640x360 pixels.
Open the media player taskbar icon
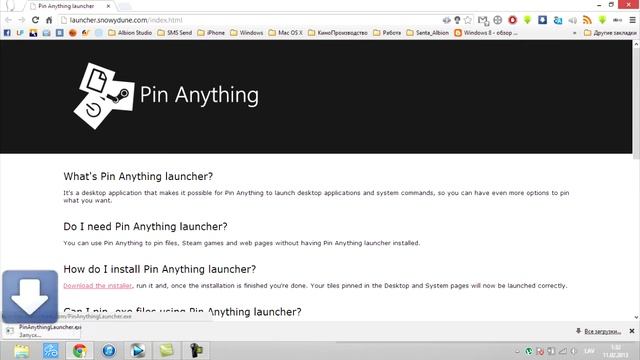[x=138, y=351]
